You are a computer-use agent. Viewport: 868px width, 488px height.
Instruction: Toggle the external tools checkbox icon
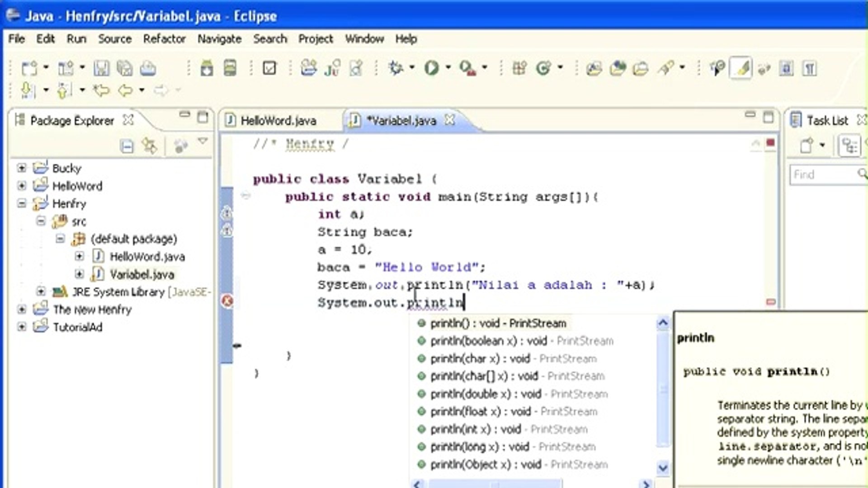[269, 68]
